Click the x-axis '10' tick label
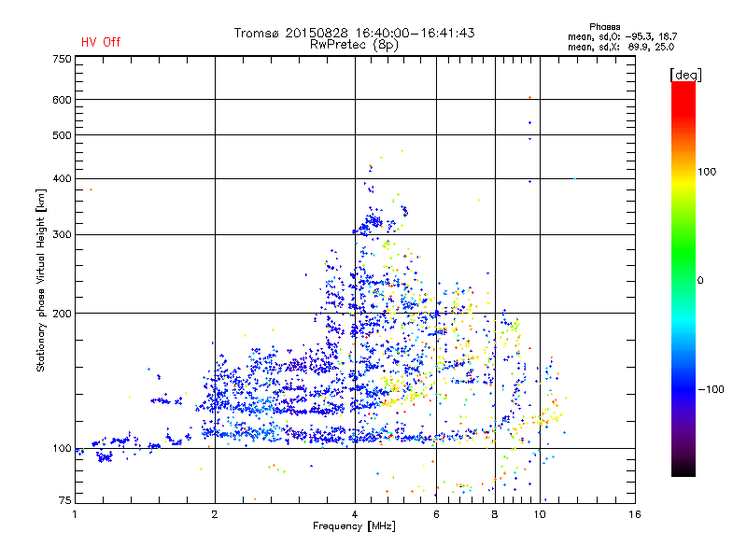The image size is (747, 560). (540, 514)
